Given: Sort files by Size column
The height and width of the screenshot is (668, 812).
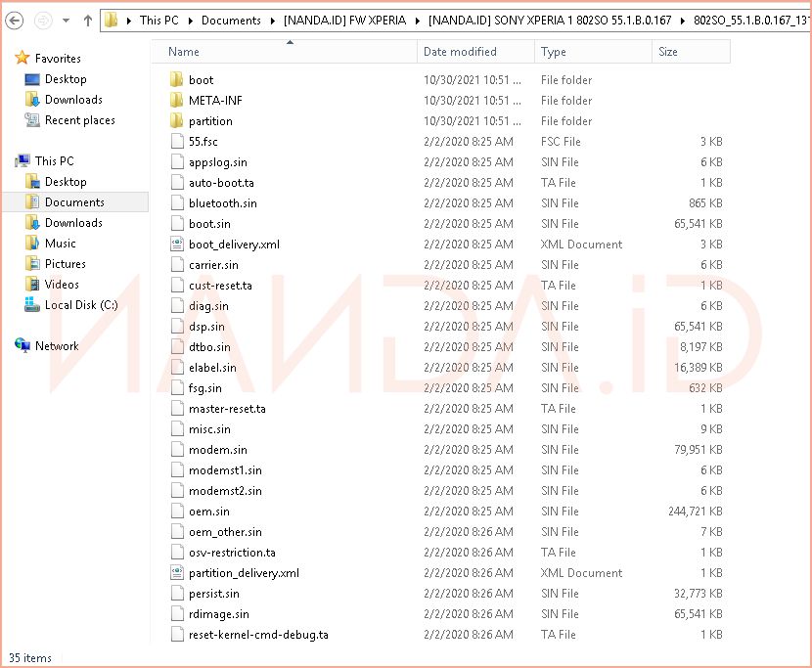Looking at the screenshot, I should [x=668, y=52].
